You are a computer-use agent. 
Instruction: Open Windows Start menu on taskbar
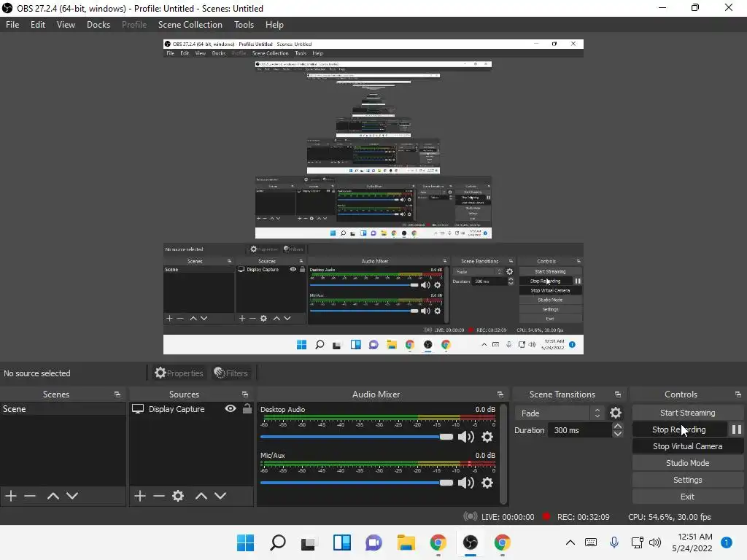click(x=245, y=542)
